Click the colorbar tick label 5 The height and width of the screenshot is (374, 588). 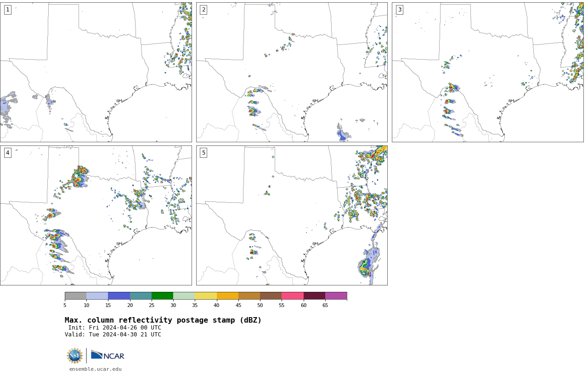pyautogui.click(x=65, y=305)
